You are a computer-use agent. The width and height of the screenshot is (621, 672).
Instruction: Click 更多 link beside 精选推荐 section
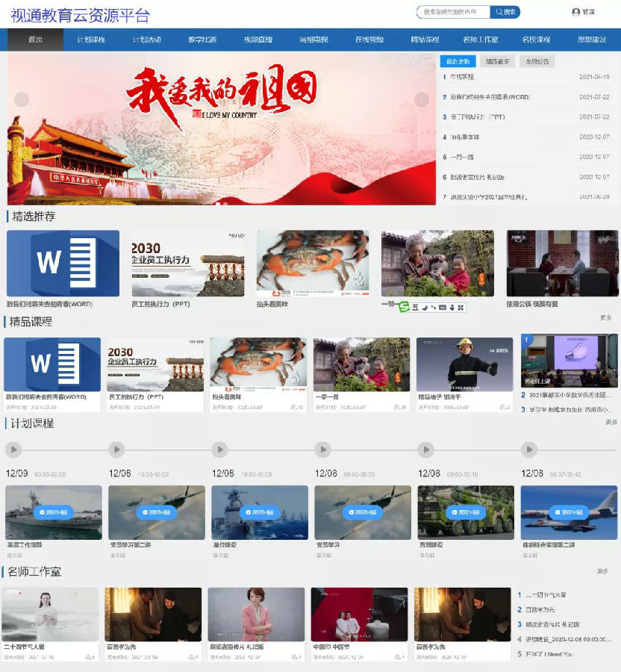[x=605, y=317]
